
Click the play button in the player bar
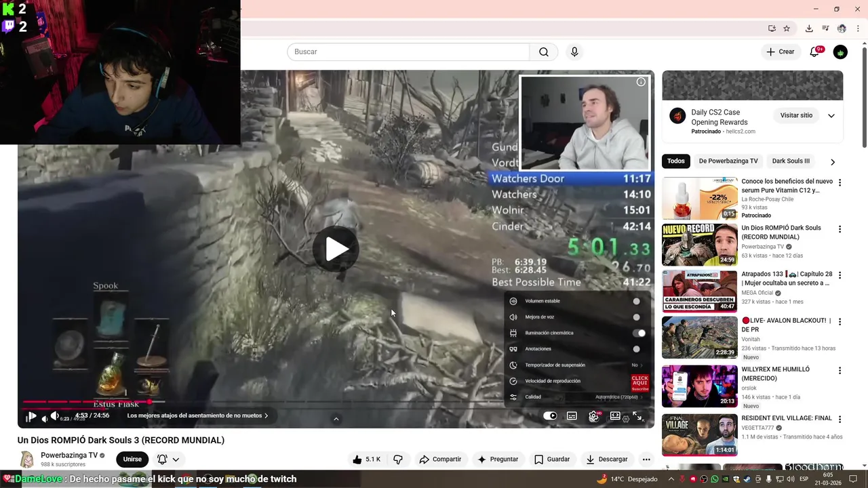(x=31, y=417)
